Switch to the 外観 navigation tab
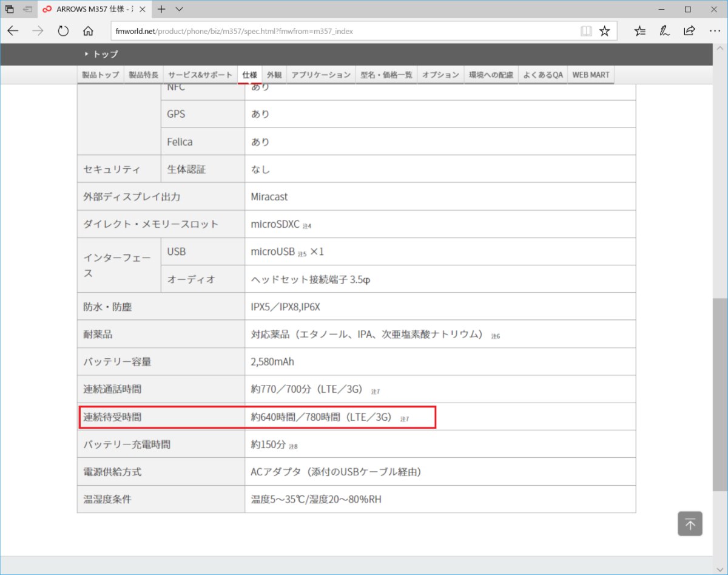Image resolution: width=728 pixels, height=575 pixels. point(274,75)
